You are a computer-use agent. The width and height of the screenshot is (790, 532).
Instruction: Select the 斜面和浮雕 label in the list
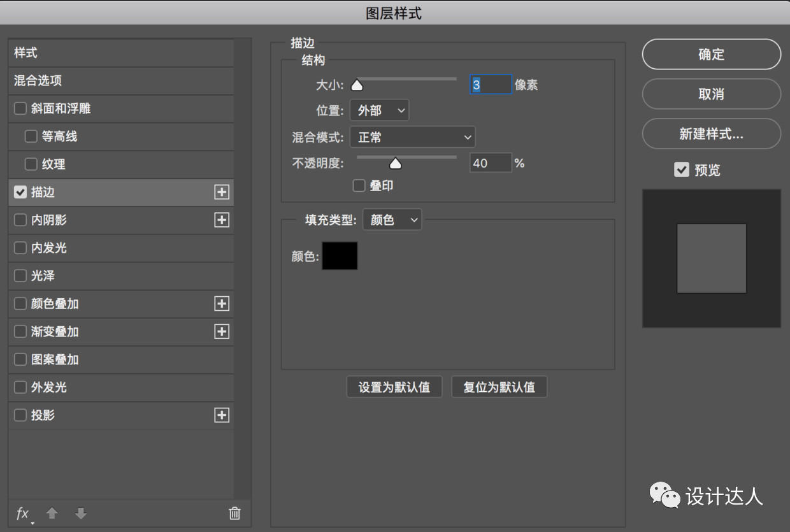point(61,109)
